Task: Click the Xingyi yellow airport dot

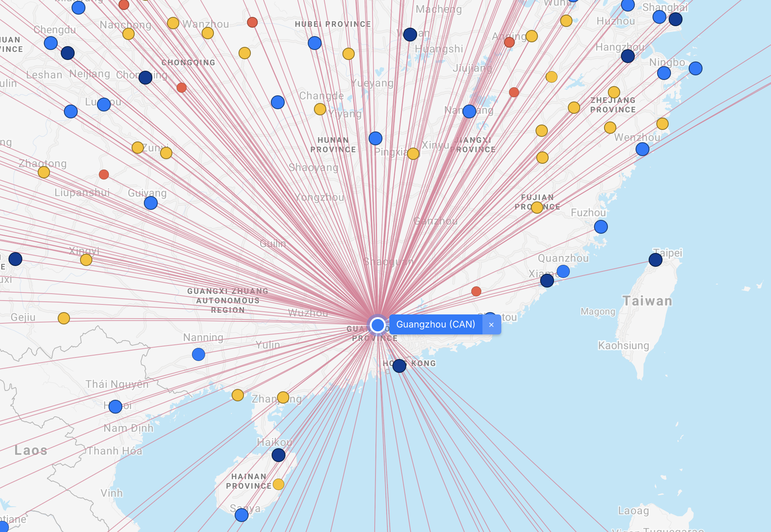Action: (x=86, y=260)
